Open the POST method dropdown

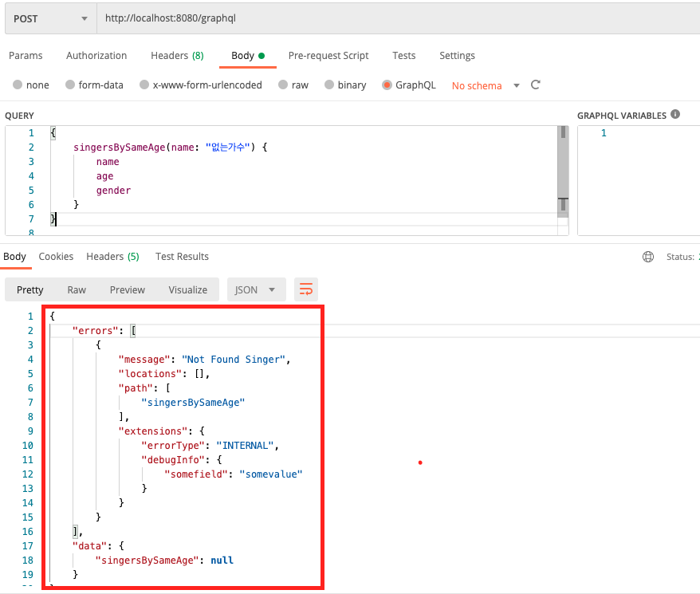pyautogui.click(x=50, y=19)
